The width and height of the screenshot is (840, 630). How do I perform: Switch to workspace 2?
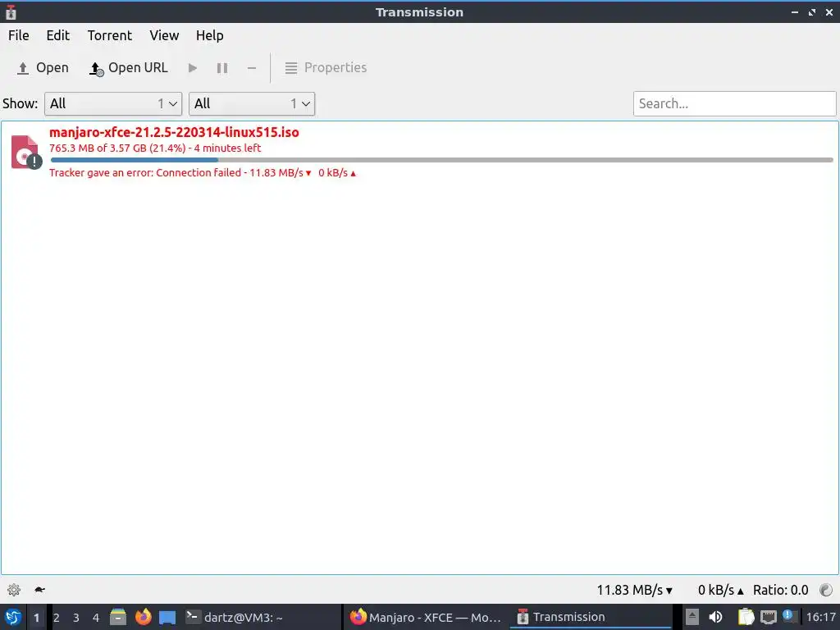point(57,618)
